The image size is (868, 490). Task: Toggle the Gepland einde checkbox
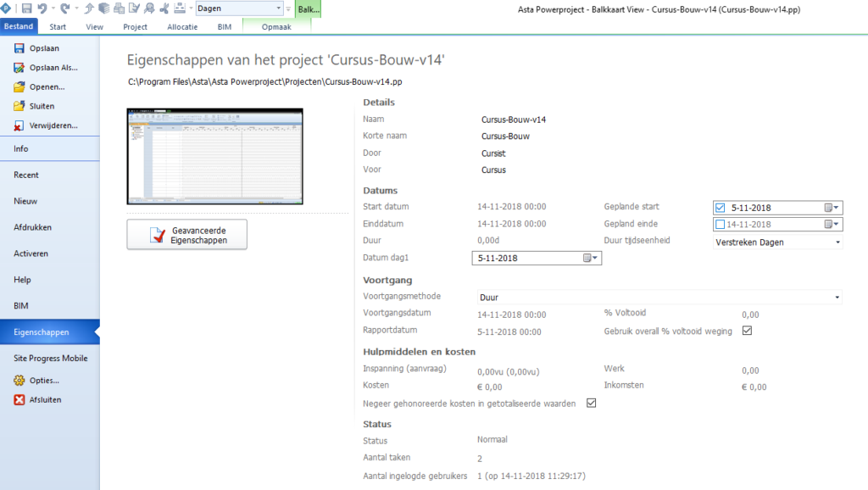[721, 225]
